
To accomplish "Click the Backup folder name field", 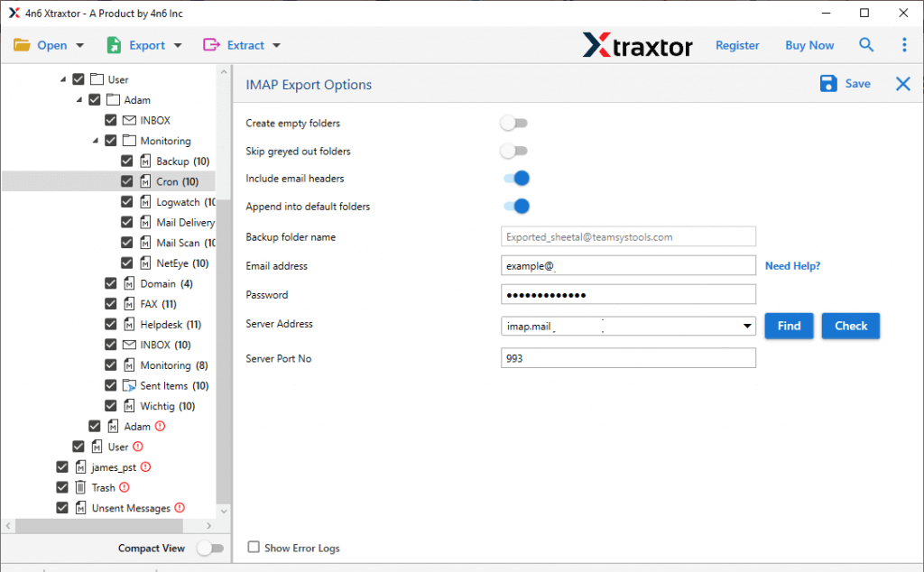I will click(x=628, y=236).
